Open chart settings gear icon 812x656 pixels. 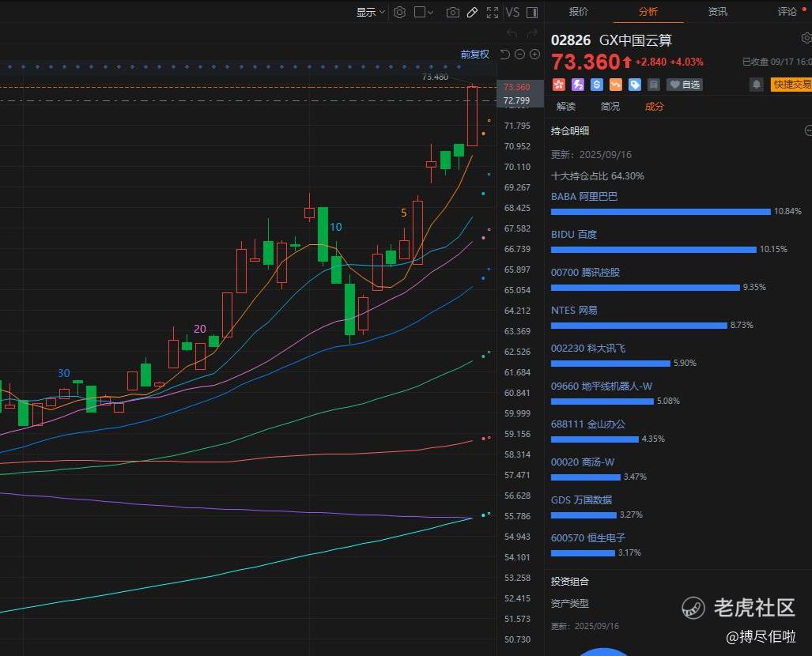[x=399, y=12]
